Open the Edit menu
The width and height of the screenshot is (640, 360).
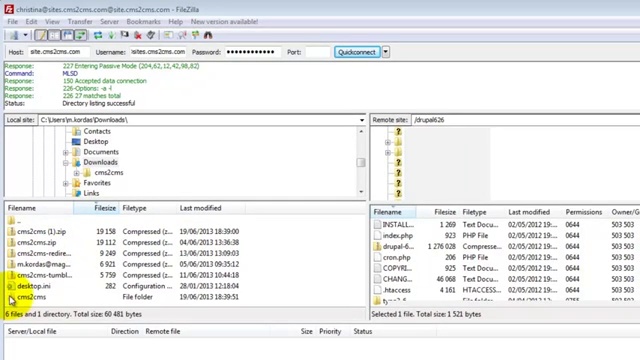[x=31, y=22]
